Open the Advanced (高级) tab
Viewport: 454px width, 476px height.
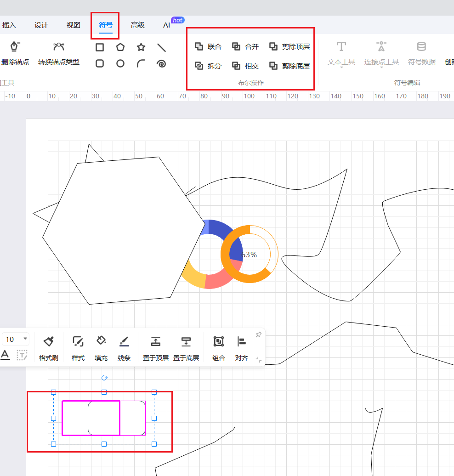click(138, 25)
